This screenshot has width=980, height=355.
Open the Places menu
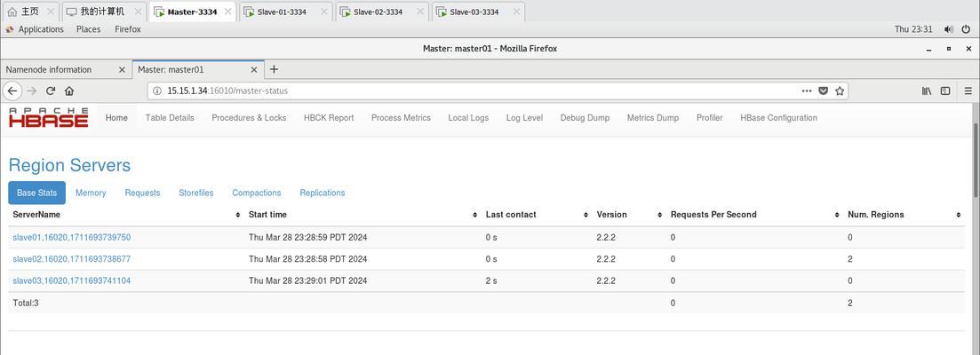pyautogui.click(x=88, y=29)
